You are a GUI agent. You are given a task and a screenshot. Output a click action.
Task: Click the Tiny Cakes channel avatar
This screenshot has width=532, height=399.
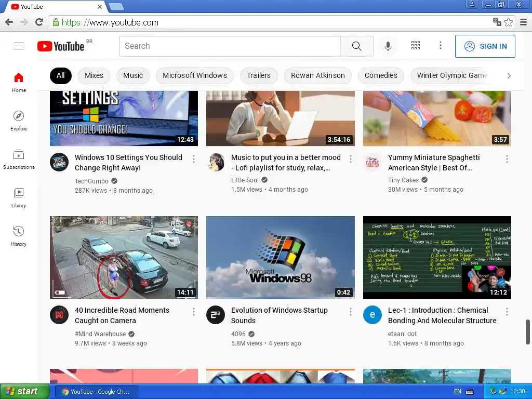pyautogui.click(x=372, y=162)
